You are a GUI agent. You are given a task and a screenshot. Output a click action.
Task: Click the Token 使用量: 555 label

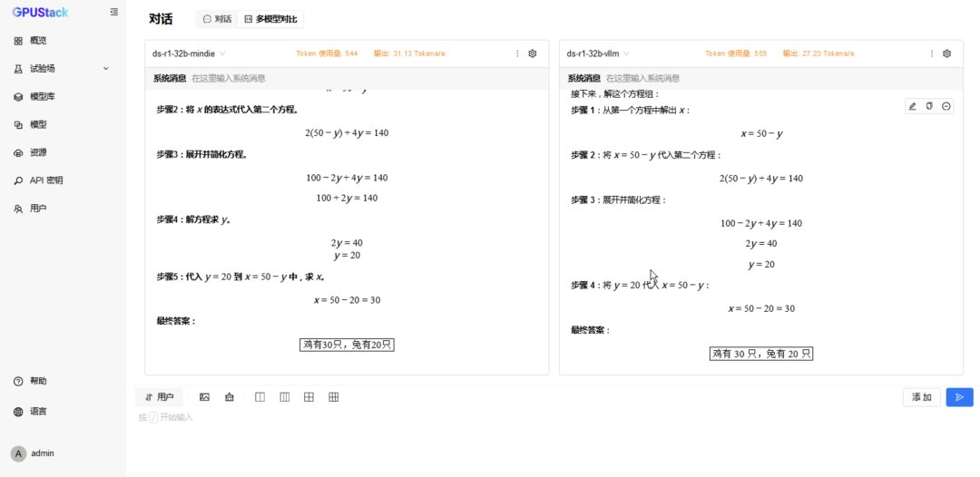click(736, 54)
